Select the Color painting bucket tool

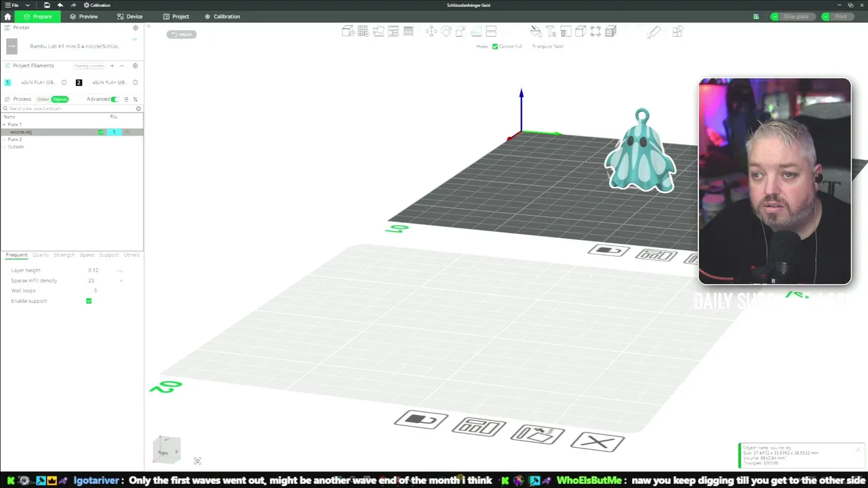pyautogui.click(x=536, y=31)
